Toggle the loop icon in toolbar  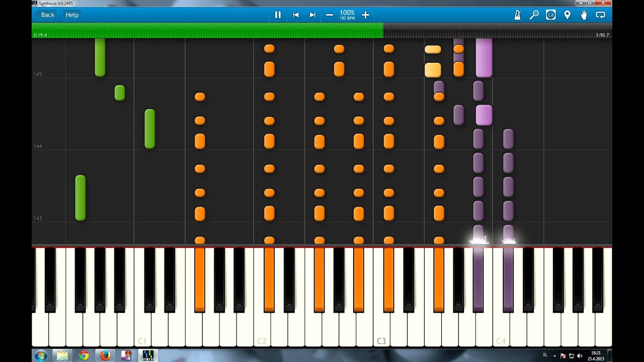click(600, 15)
